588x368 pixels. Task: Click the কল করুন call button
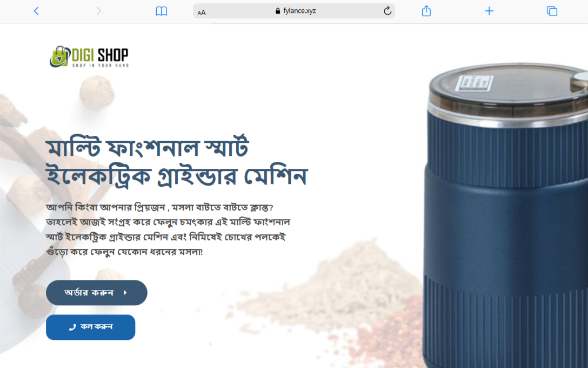coord(90,327)
